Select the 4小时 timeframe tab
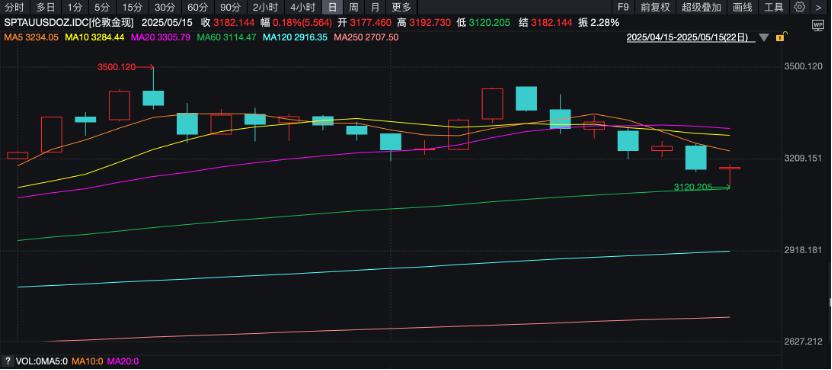 [302, 7]
